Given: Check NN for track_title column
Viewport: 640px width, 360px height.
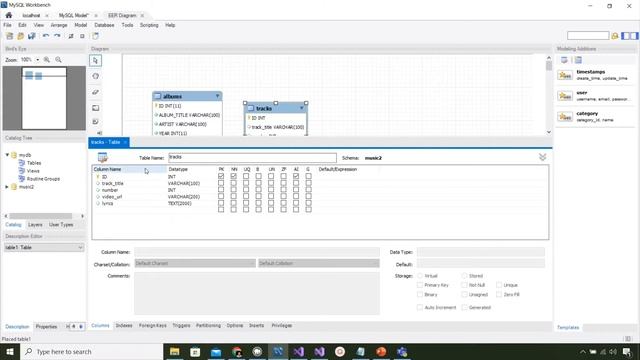Looking at the screenshot, I should click(233, 183).
